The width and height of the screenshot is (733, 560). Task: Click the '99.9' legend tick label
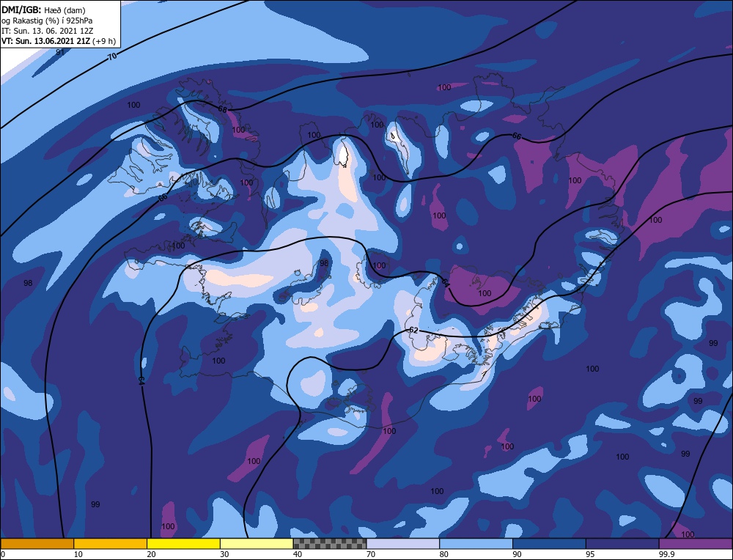(666, 554)
